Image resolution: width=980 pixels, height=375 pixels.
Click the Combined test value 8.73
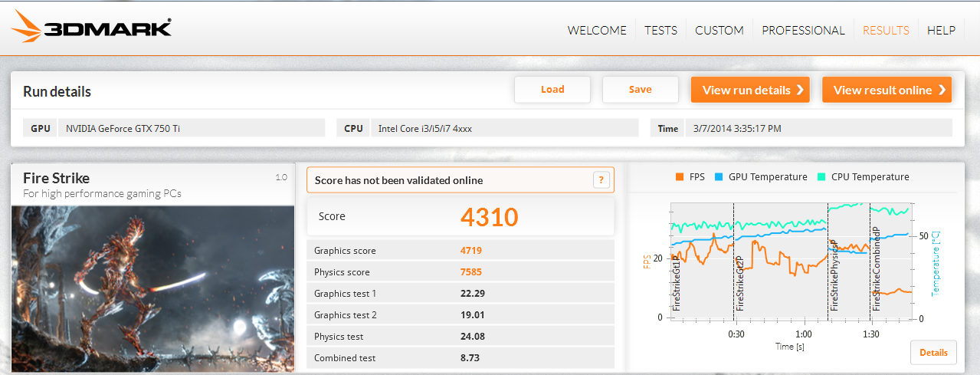(470, 358)
